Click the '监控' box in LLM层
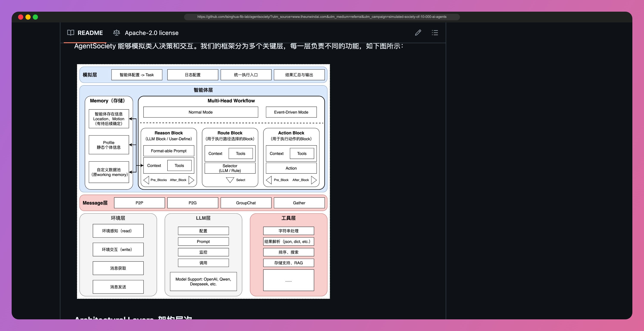 click(x=203, y=252)
